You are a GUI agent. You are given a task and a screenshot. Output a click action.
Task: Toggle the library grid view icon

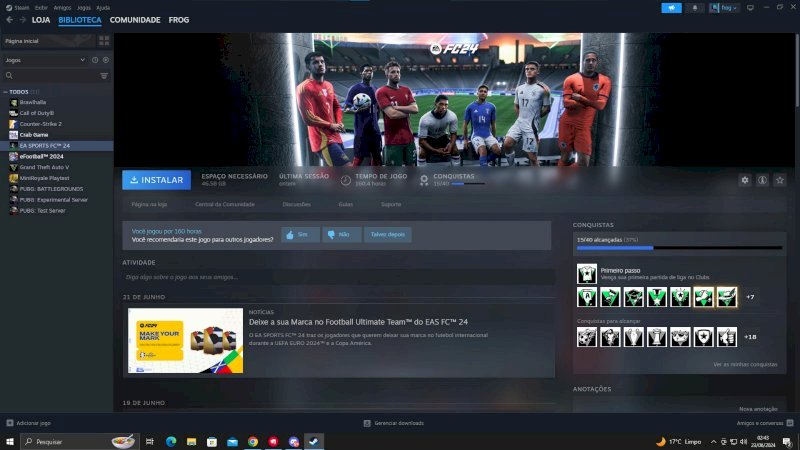point(104,41)
